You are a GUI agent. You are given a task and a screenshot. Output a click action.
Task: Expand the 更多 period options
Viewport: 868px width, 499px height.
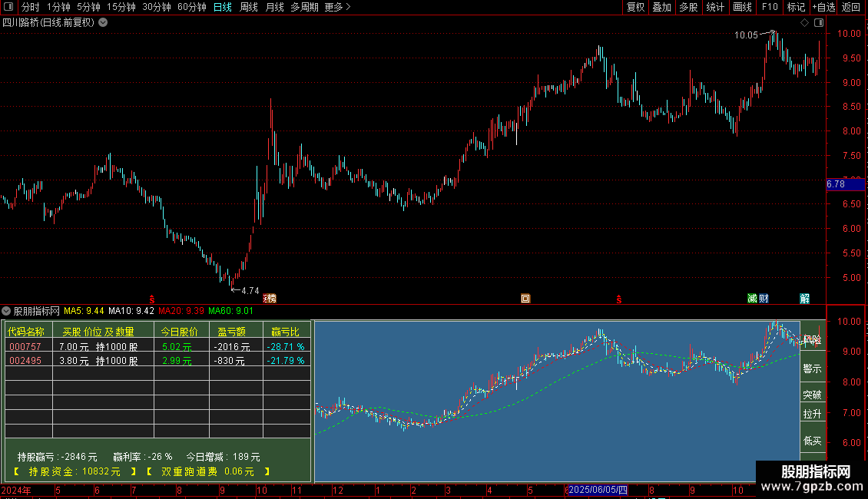(x=337, y=7)
